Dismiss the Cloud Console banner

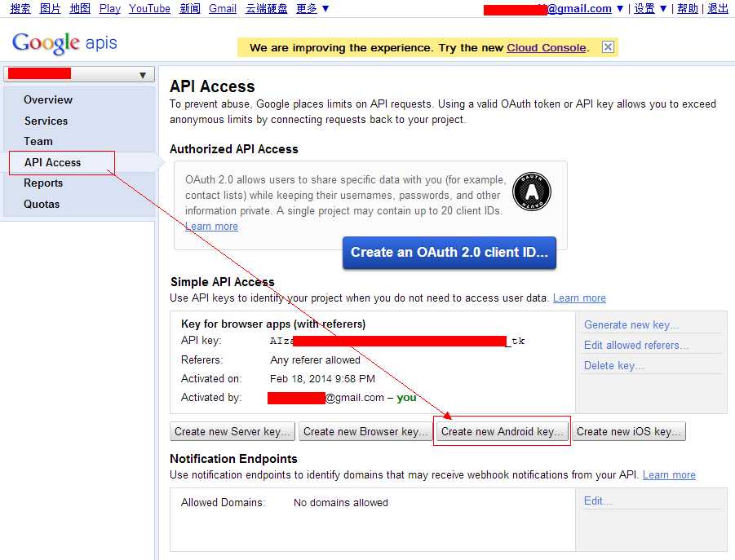(608, 46)
